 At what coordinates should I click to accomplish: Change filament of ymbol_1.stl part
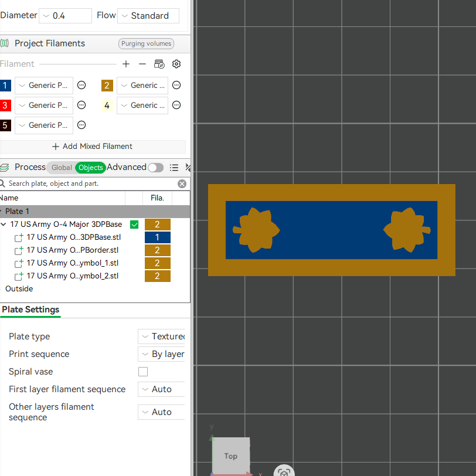click(x=157, y=263)
